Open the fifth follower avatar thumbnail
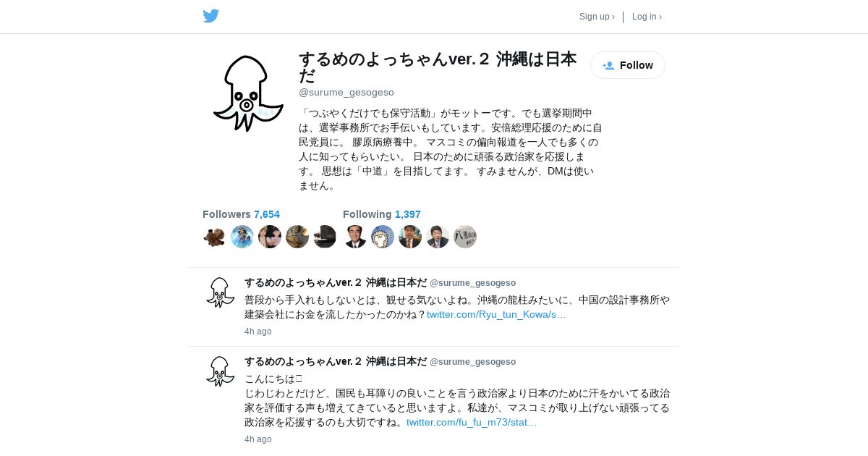868x456 pixels. (x=324, y=237)
